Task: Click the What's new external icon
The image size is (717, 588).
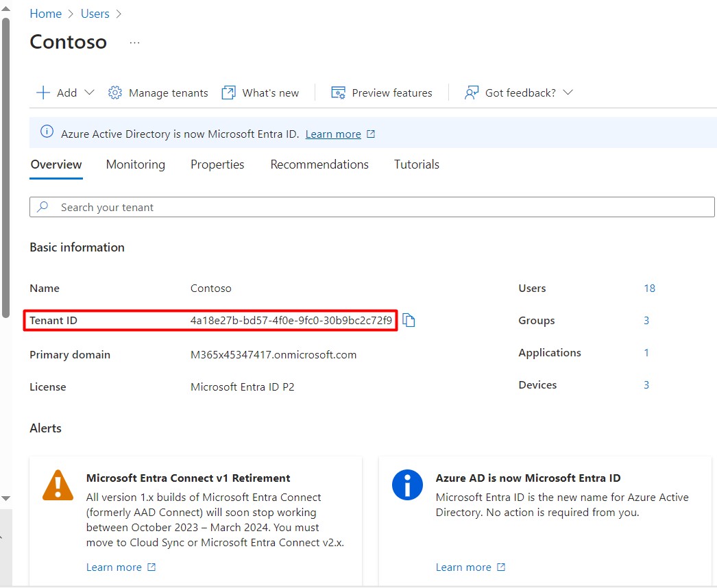Action: click(x=228, y=93)
